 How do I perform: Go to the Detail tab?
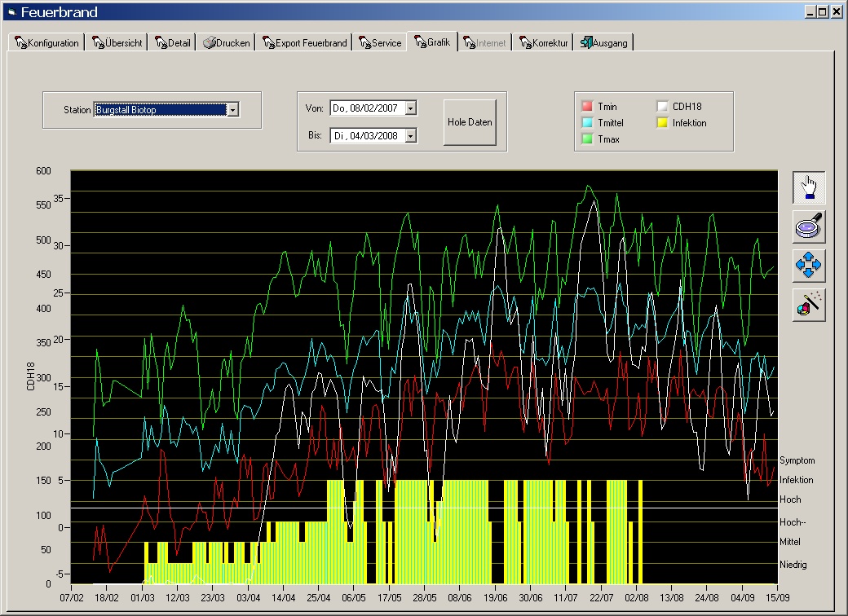point(172,43)
